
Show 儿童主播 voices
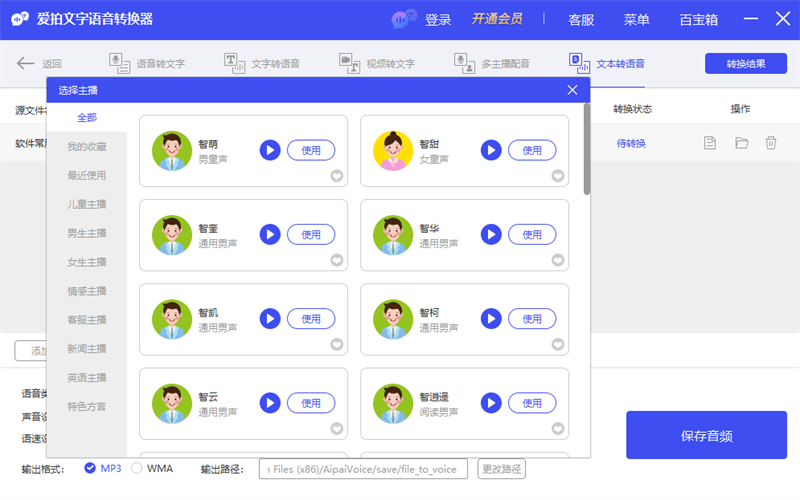(x=87, y=205)
